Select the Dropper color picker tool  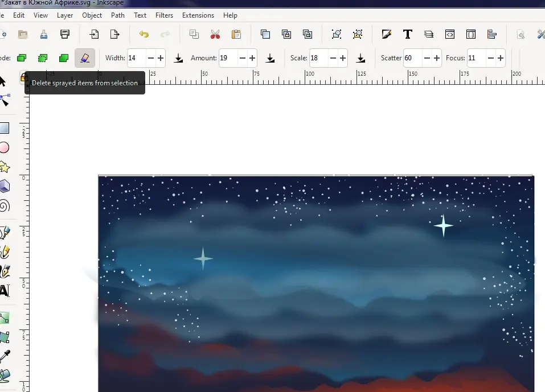pos(5,356)
